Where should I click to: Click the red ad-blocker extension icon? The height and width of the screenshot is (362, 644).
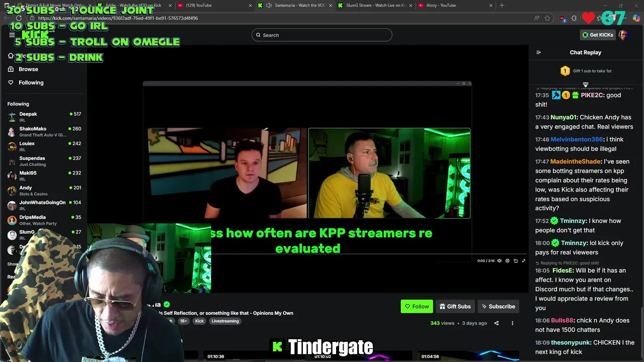tap(562, 18)
